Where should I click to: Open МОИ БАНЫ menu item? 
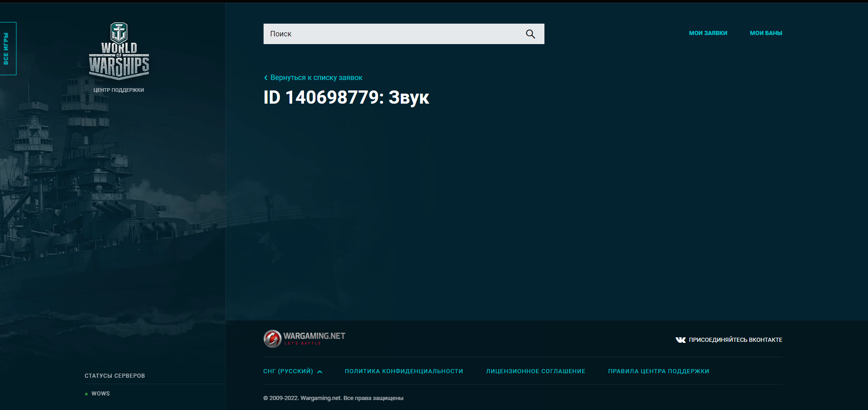point(766,33)
